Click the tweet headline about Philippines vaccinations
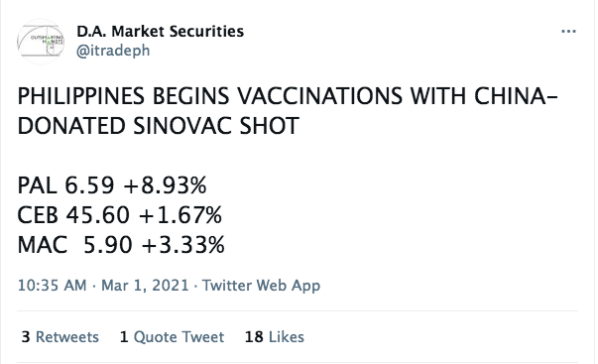 pyautogui.click(x=288, y=111)
